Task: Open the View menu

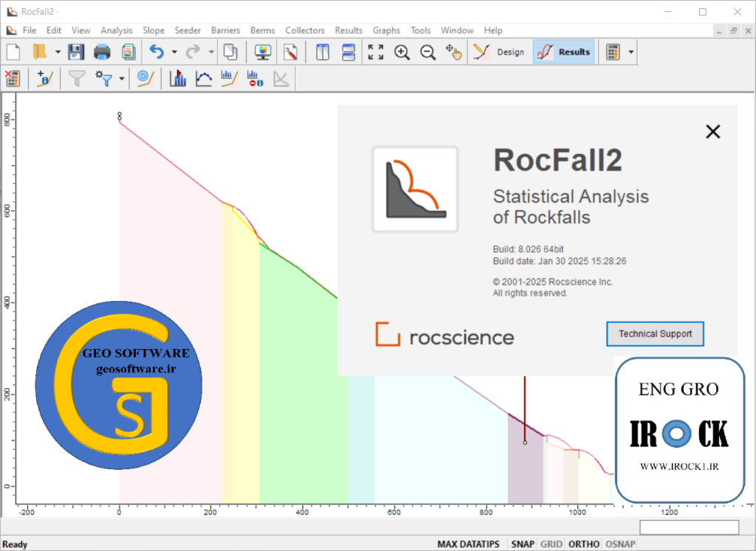Action: pyautogui.click(x=80, y=30)
